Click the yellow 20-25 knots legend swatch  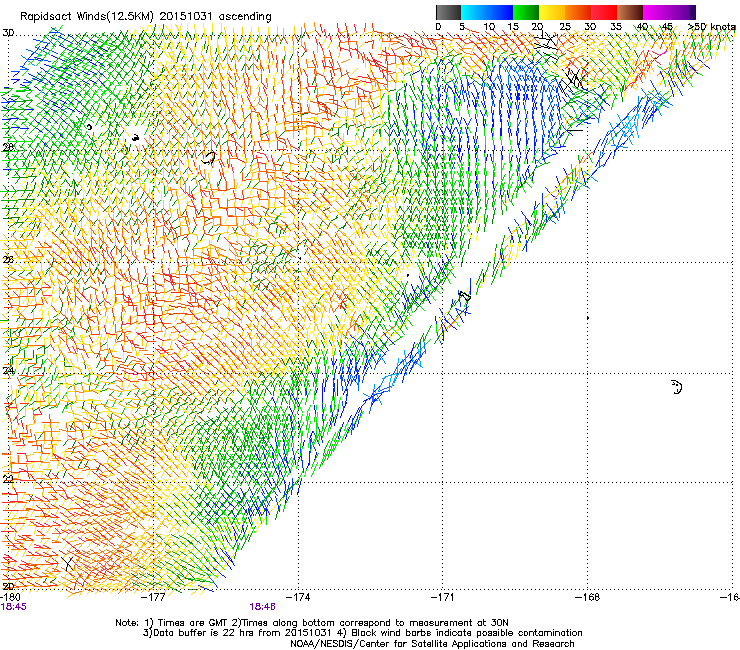tap(552, 12)
